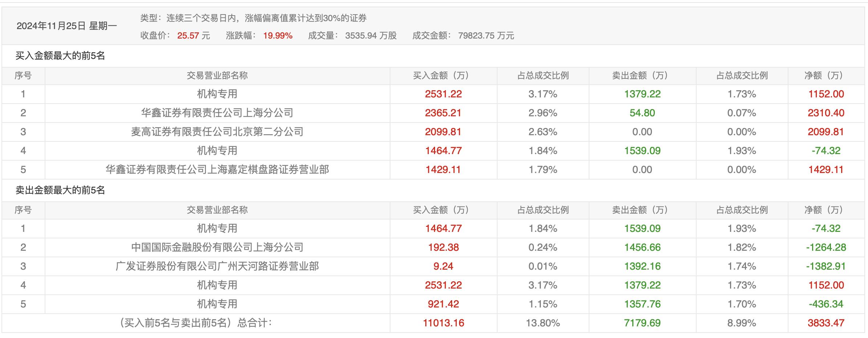Select sell amount 1392.16
Image resolution: width=868 pixels, height=338 pixels.
642,266
